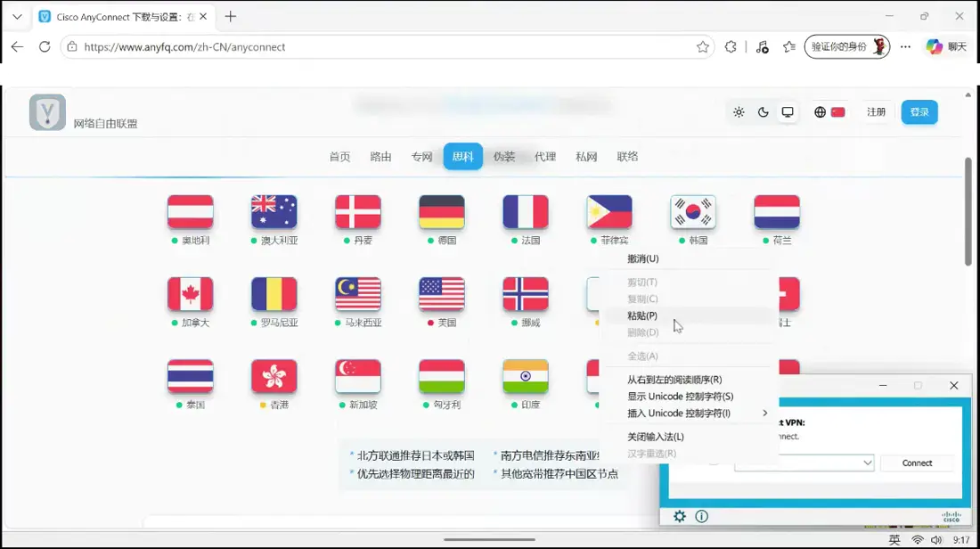Go back in browser
980x549 pixels.
pos(17,47)
